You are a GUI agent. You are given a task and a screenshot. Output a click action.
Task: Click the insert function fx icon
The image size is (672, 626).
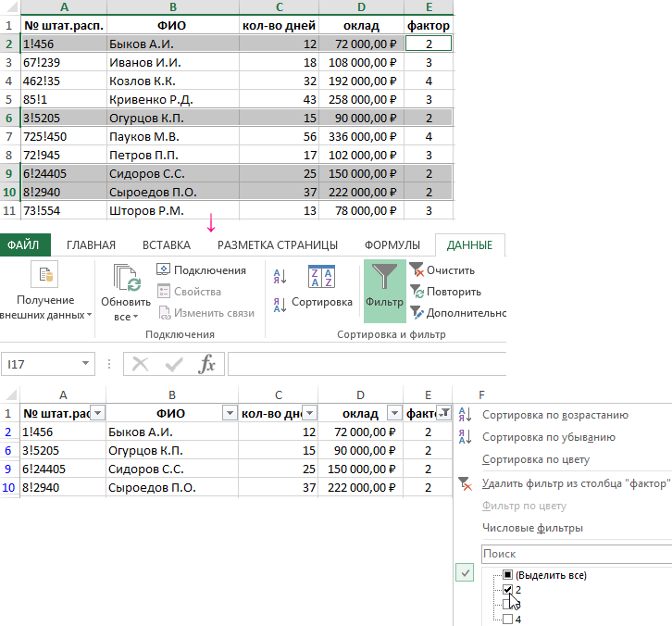(207, 364)
